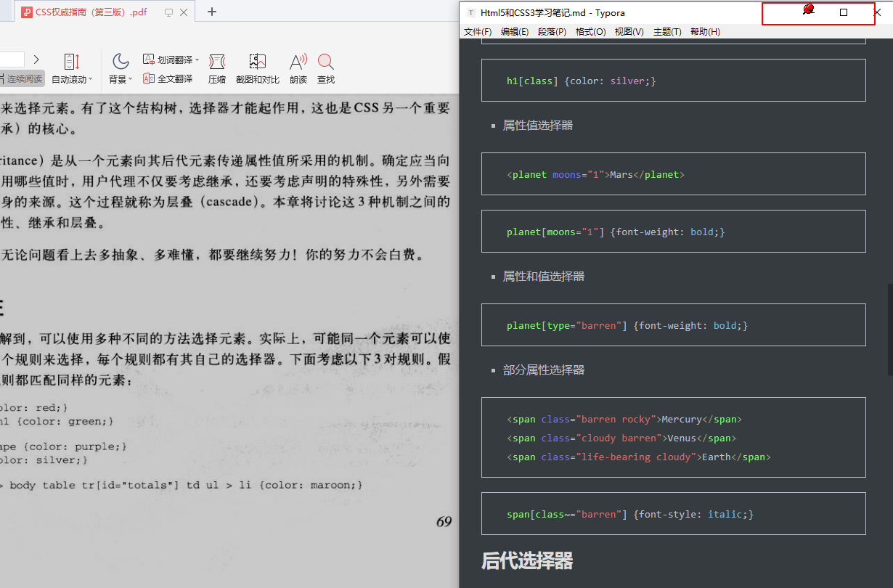Click the Mercury span code line
The image size is (893, 588).
(624, 419)
